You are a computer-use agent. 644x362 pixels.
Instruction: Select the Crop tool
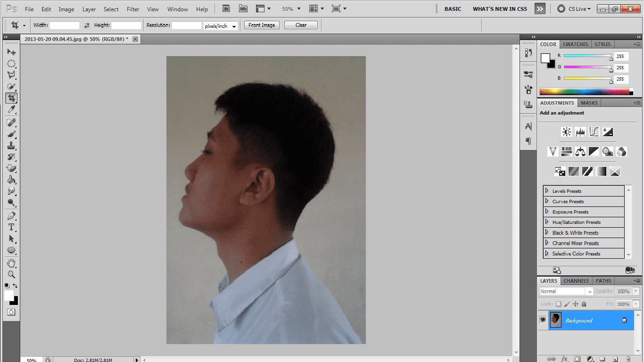click(11, 98)
